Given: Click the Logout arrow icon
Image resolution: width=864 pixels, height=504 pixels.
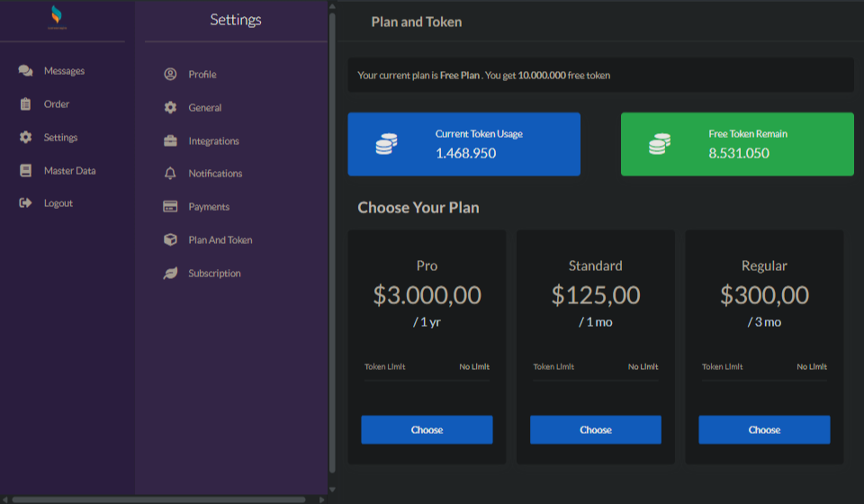Looking at the screenshot, I should tap(25, 203).
